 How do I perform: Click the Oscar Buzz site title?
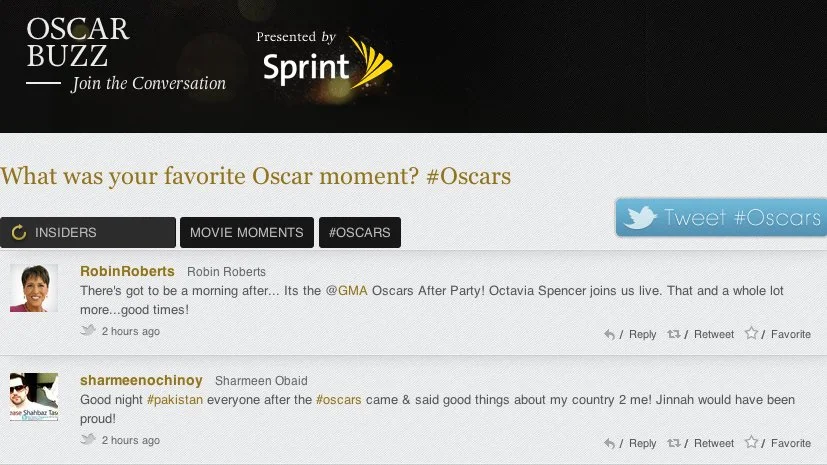(x=78, y=42)
